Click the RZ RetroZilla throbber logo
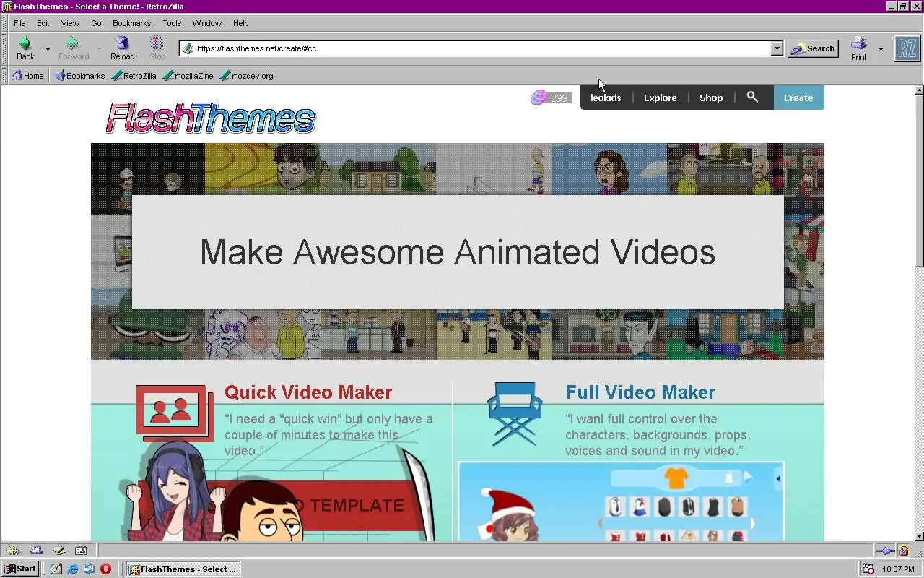Viewport: 924px width, 578px height. click(907, 48)
